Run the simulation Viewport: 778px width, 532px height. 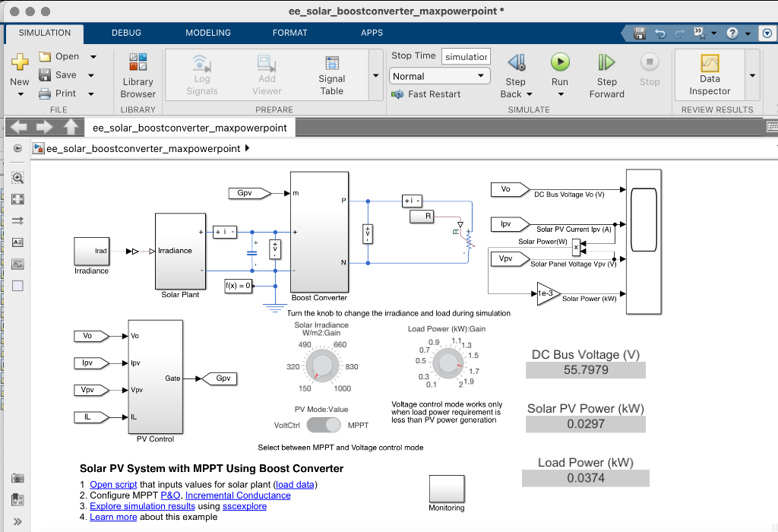(560, 62)
